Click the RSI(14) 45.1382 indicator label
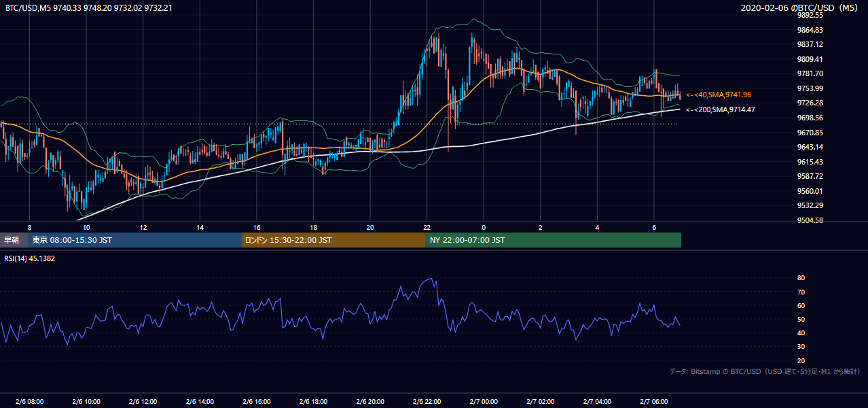868x408 pixels. (30, 258)
